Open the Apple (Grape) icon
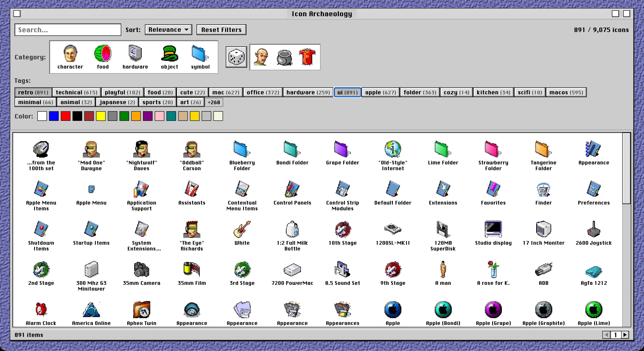The height and width of the screenshot is (351, 644). click(x=493, y=309)
